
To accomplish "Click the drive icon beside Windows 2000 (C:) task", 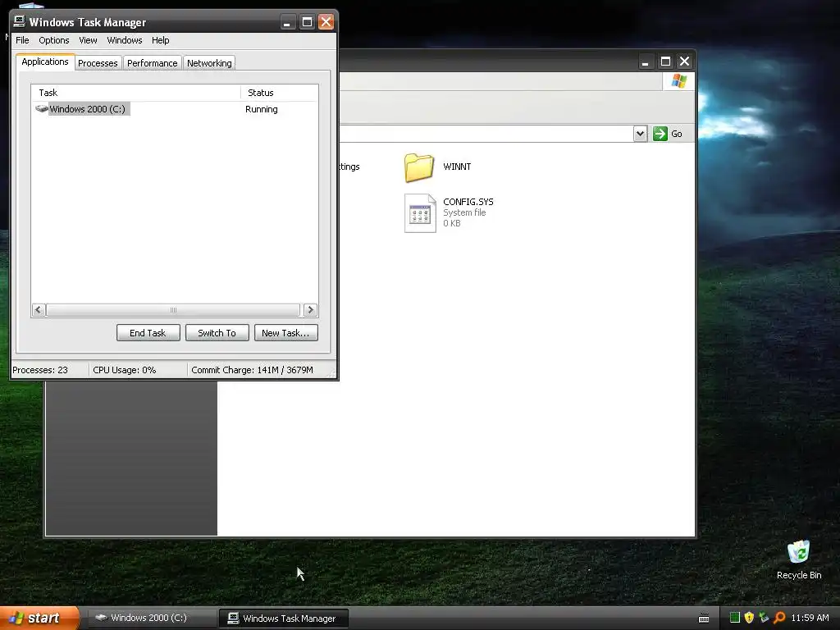I will [x=41, y=109].
